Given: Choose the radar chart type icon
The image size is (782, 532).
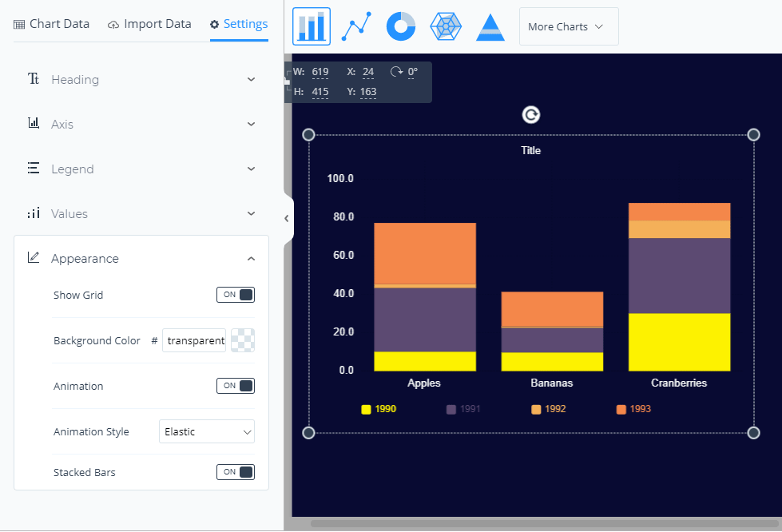Looking at the screenshot, I should [x=446, y=26].
